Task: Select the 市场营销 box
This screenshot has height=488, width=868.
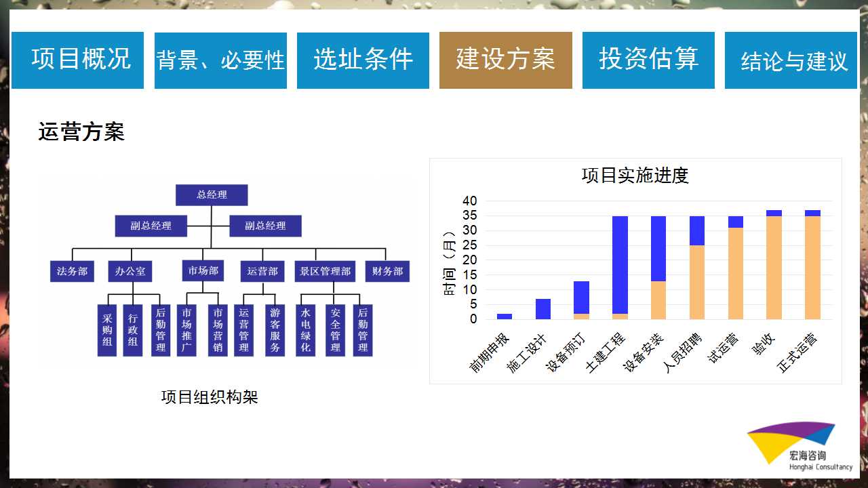Action: click(x=218, y=330)
